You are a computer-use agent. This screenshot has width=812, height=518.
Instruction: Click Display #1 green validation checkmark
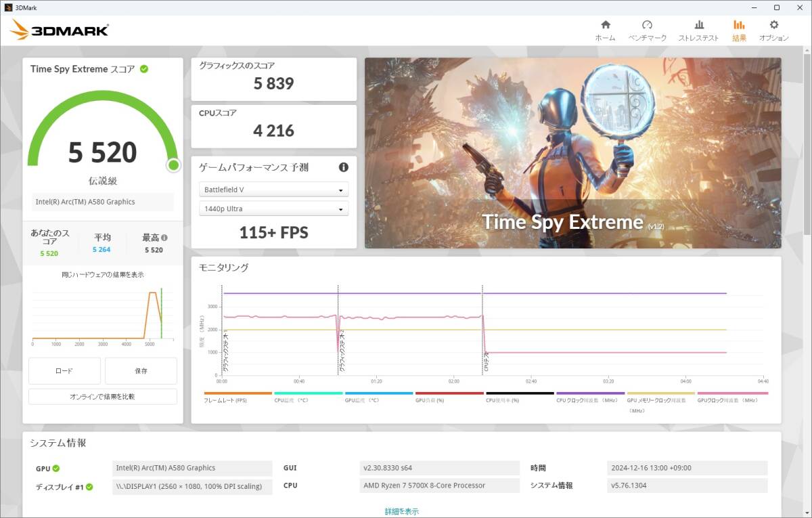tap(89, 487)
